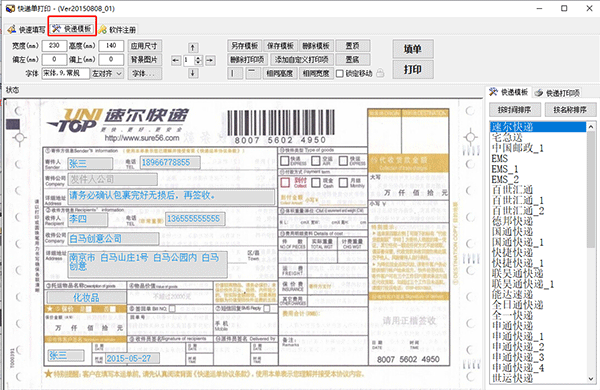Screen dimensions: 600x390
Task: Click the 按名称排序 button
Action: pyautogui.click(x=570, y=110)
